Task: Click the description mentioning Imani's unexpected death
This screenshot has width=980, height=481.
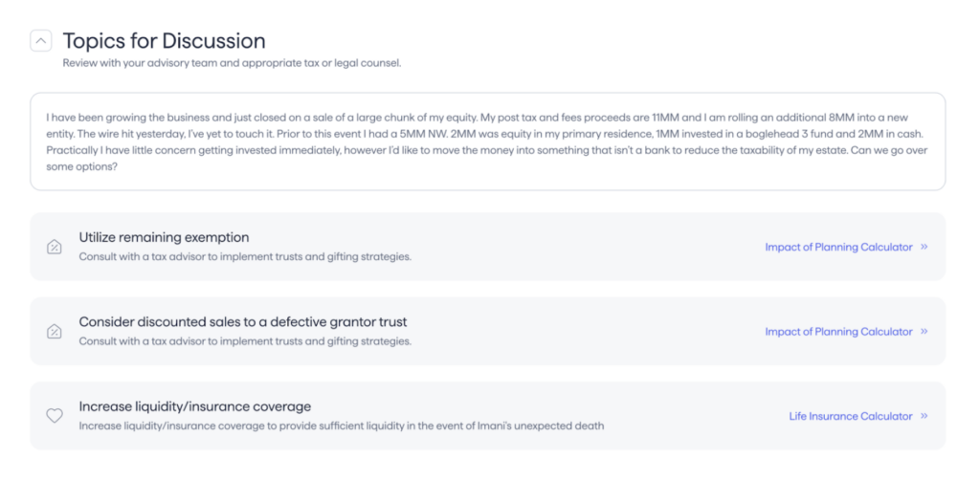Action: point(342,426)
